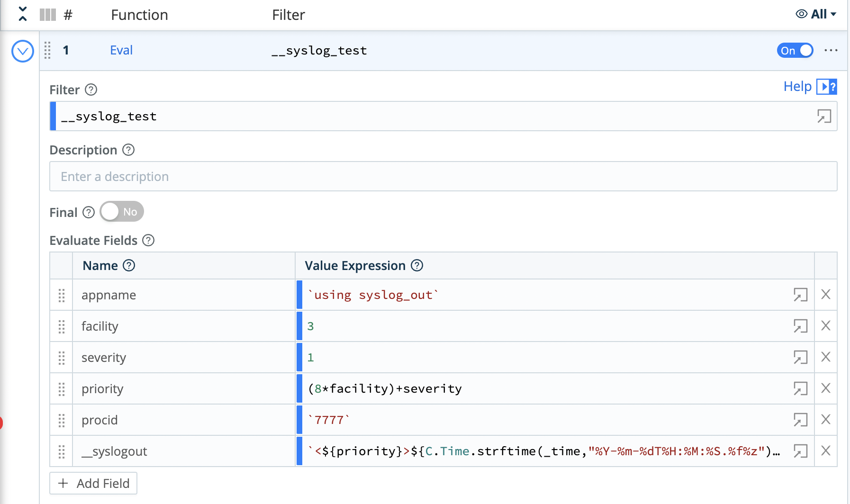Open the Help panel icon
Image resolution: width=850 pixels, height=504 pixels.
[827, 87]
